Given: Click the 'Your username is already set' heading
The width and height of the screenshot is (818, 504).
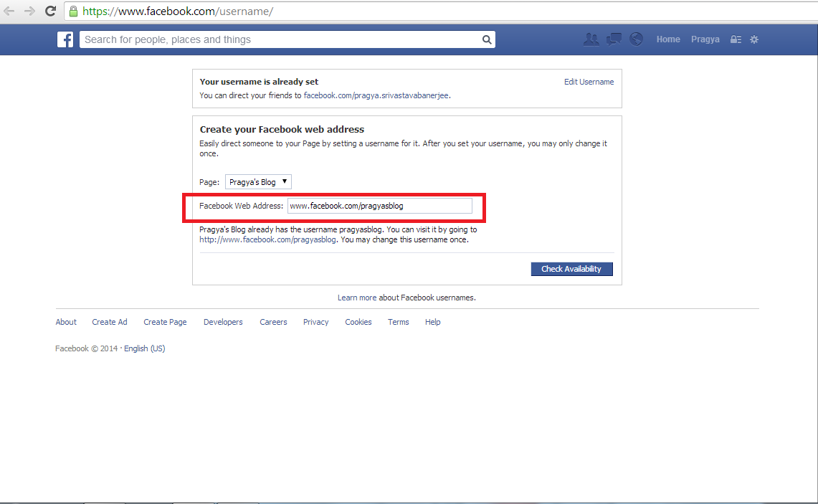Looking at the screenshot, I should (259, 82).
